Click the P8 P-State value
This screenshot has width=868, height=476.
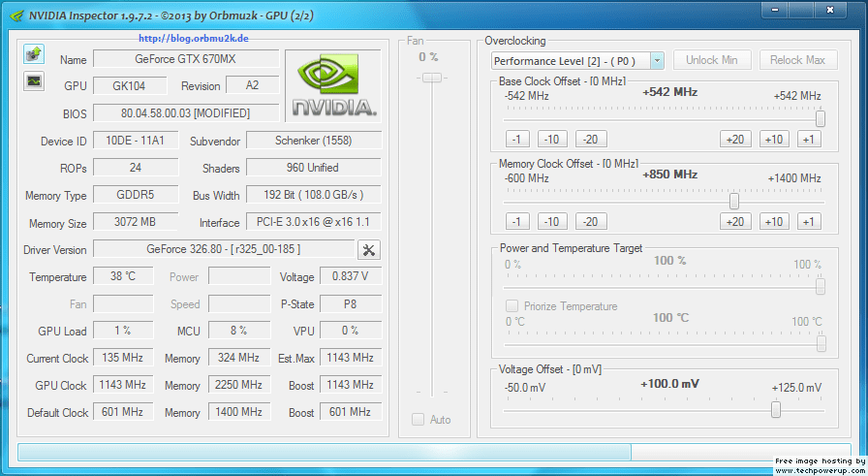[x=351, y=303]
